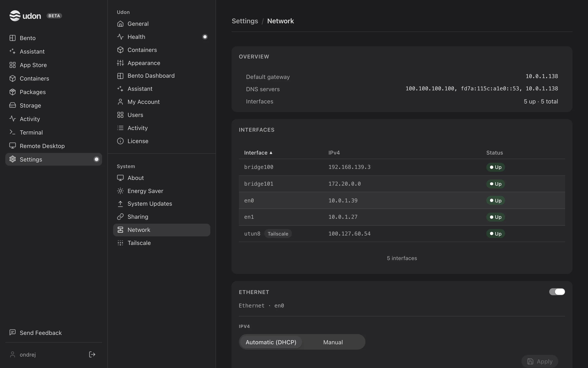
Task: Click the BETA badge
Action: click(54, 16)
